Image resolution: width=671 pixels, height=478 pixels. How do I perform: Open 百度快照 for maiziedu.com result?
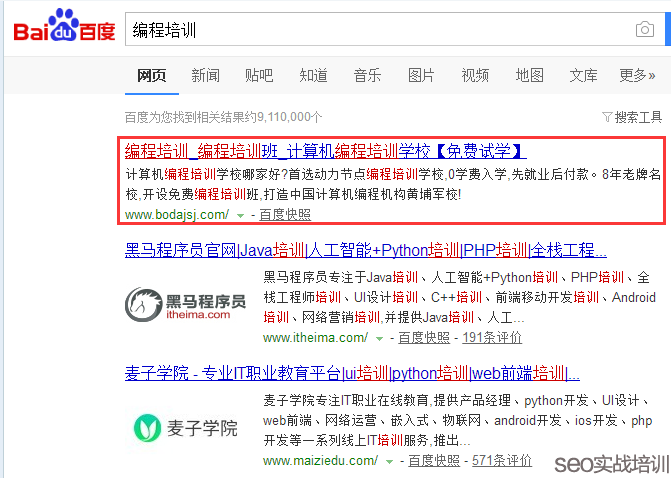(x=434, y=461)
